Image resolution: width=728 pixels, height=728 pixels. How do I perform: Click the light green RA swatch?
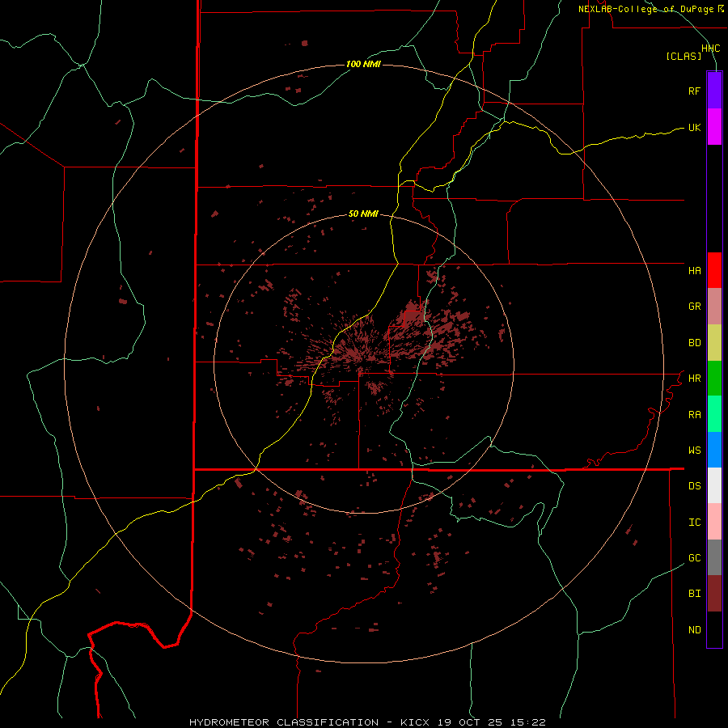(x=714, y=414)
